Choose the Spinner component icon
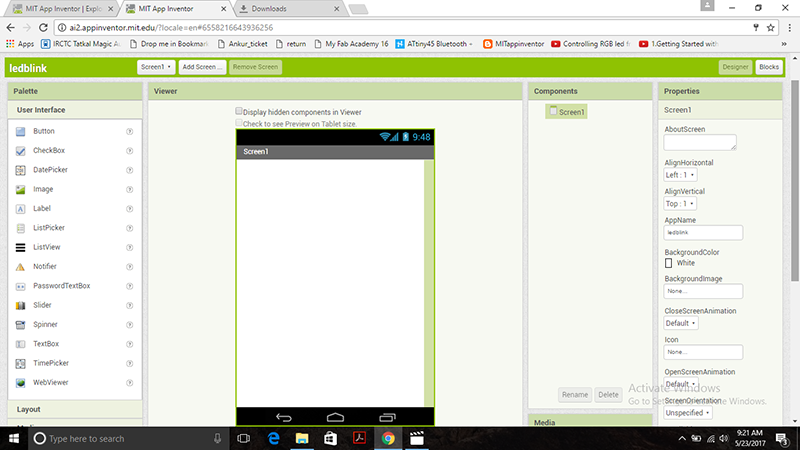The height and width of the screenshot is (450, 800). coord(20,325)
